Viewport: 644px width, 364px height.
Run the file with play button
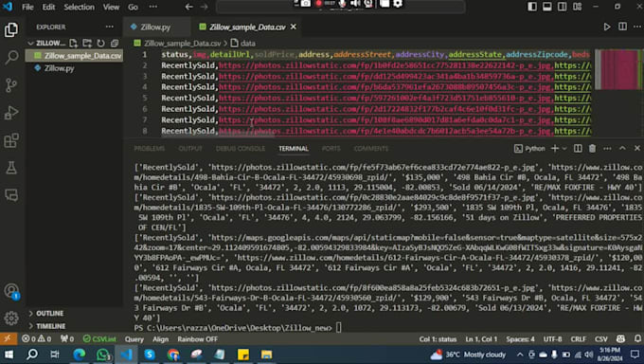click(x=607, y=27)
